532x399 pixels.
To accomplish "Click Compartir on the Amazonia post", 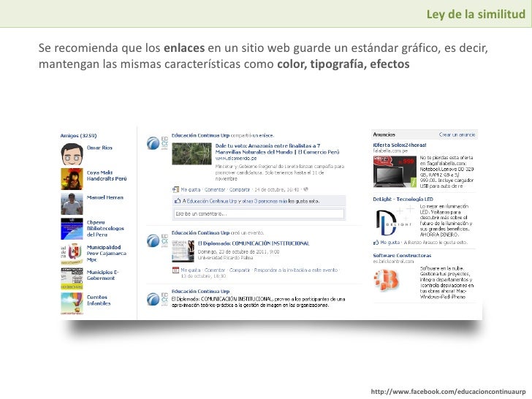I will pos(240,190).
